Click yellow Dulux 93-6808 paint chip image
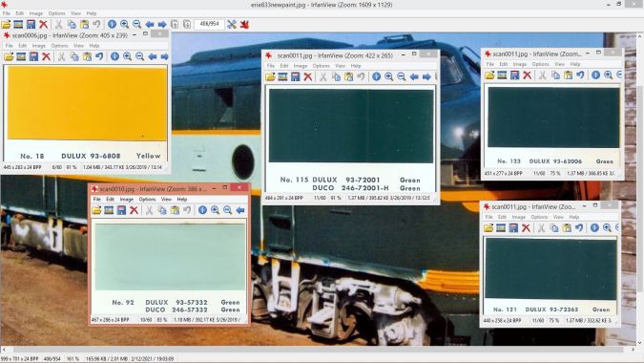Image resolution: width=644 pixels, height=363 pixels. pyautogui.click(x=87, y=103)
